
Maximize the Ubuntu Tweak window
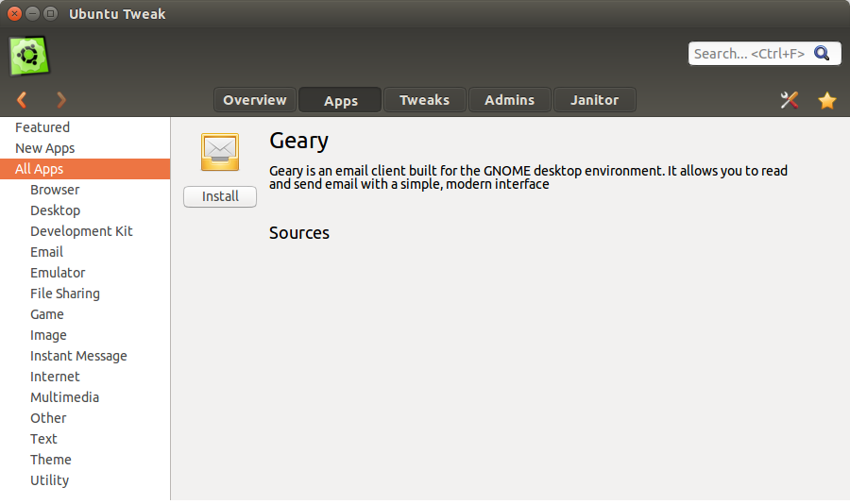tap(50, 13)
